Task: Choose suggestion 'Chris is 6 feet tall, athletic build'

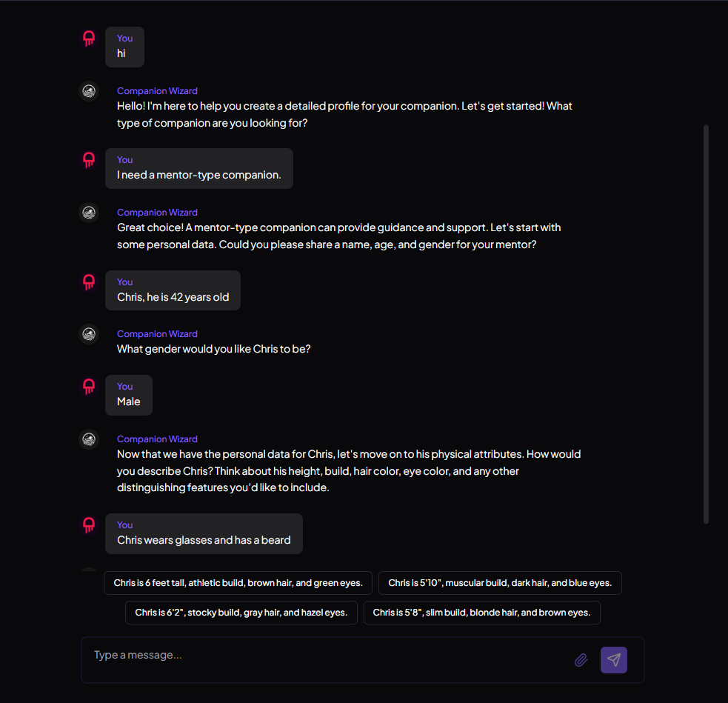Action: pos(238,583)
